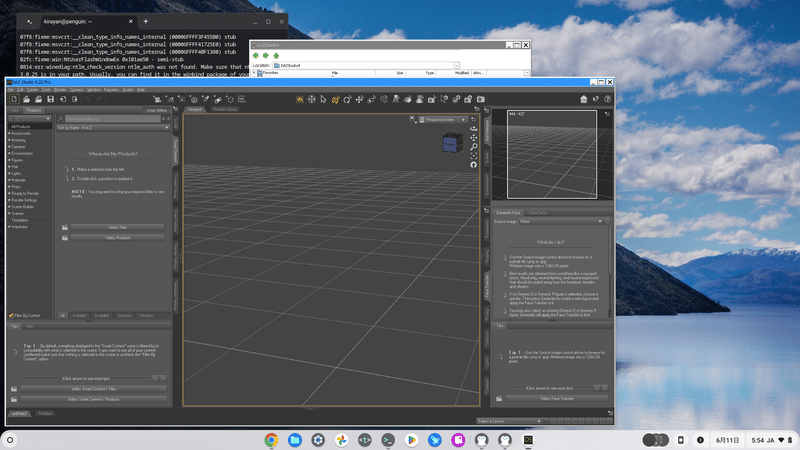800x450 pixels.
Task: Click the Video: Files button
Action: (x=117, y=228)
